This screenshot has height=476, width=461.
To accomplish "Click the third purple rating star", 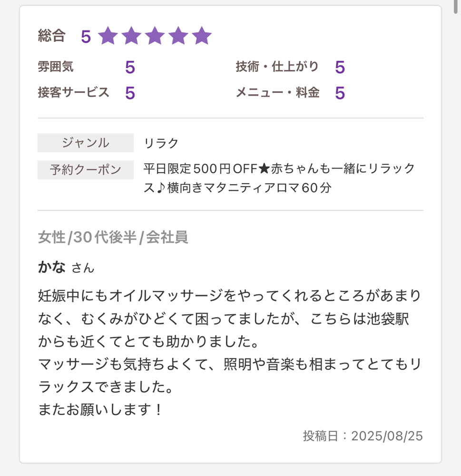I will pyautogui.click(x=155, y=36).
